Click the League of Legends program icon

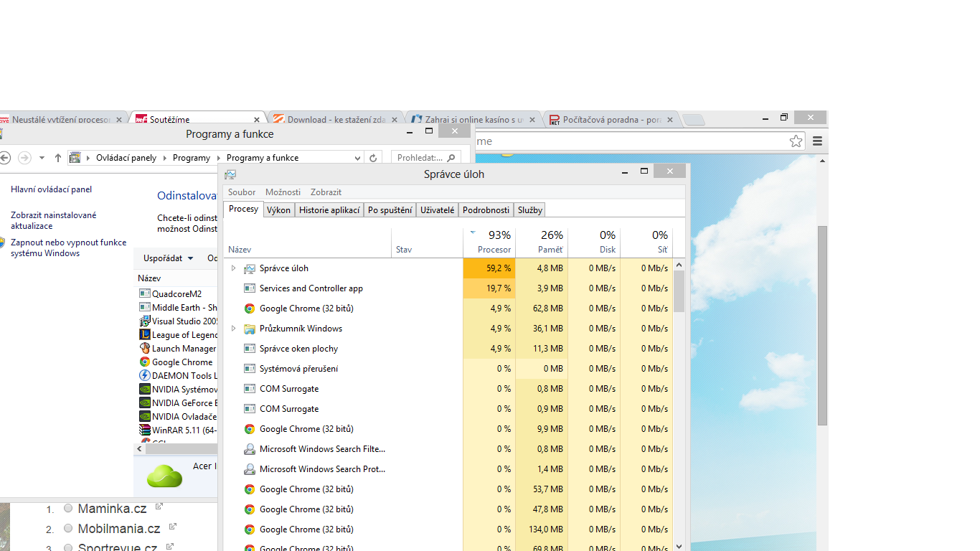click(145, 334)
